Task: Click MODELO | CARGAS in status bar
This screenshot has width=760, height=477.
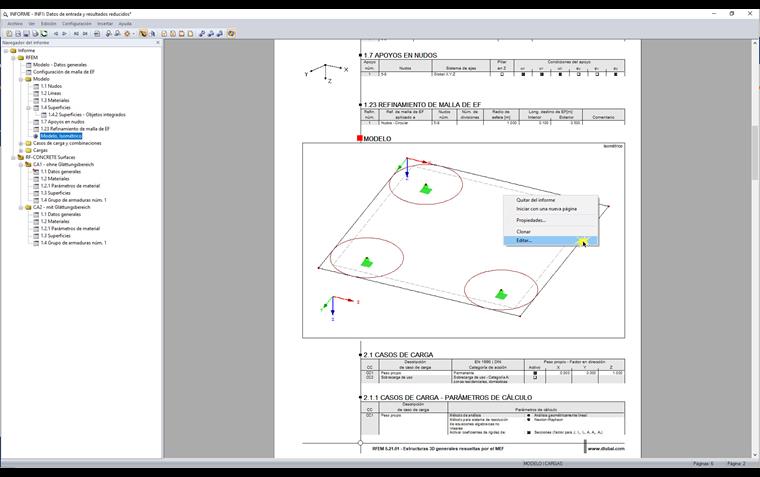Action: tap(543, 464)
